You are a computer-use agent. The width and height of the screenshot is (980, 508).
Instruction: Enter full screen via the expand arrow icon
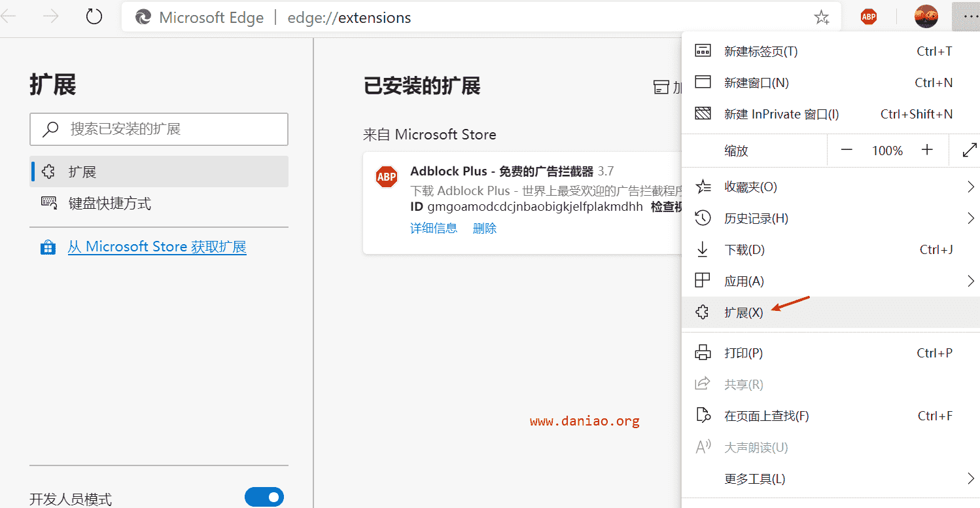tap(970, 151)
